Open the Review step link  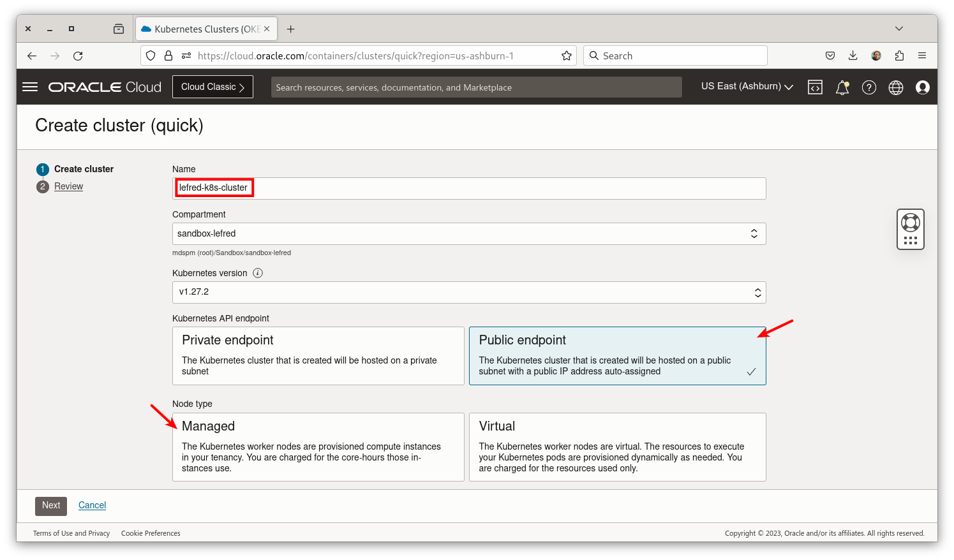(68, 186)
